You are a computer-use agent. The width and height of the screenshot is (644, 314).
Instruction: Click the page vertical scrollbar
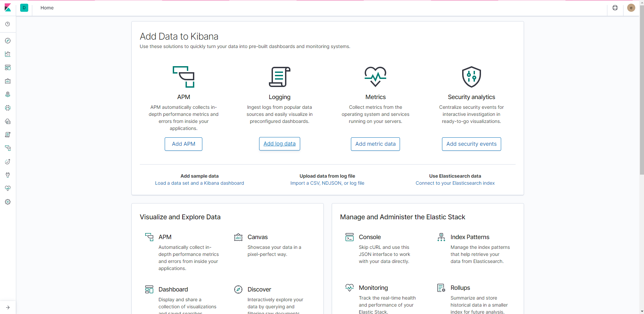642,91
